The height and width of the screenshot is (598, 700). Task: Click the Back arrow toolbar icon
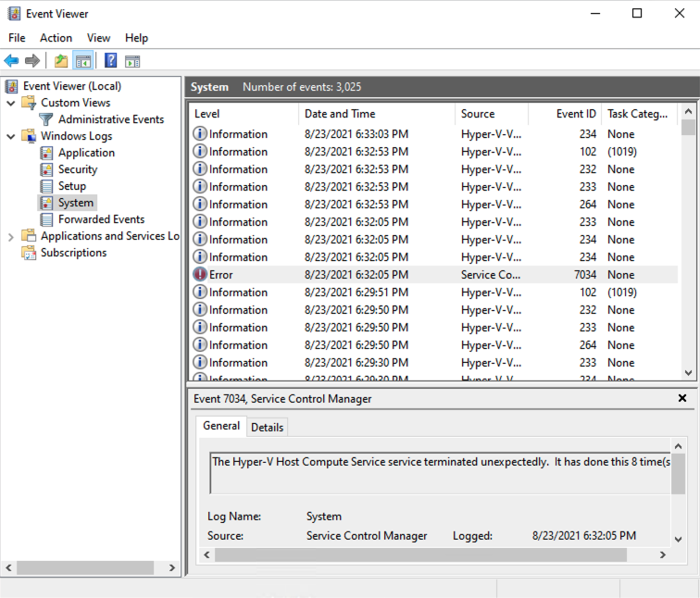pos(11,61)
